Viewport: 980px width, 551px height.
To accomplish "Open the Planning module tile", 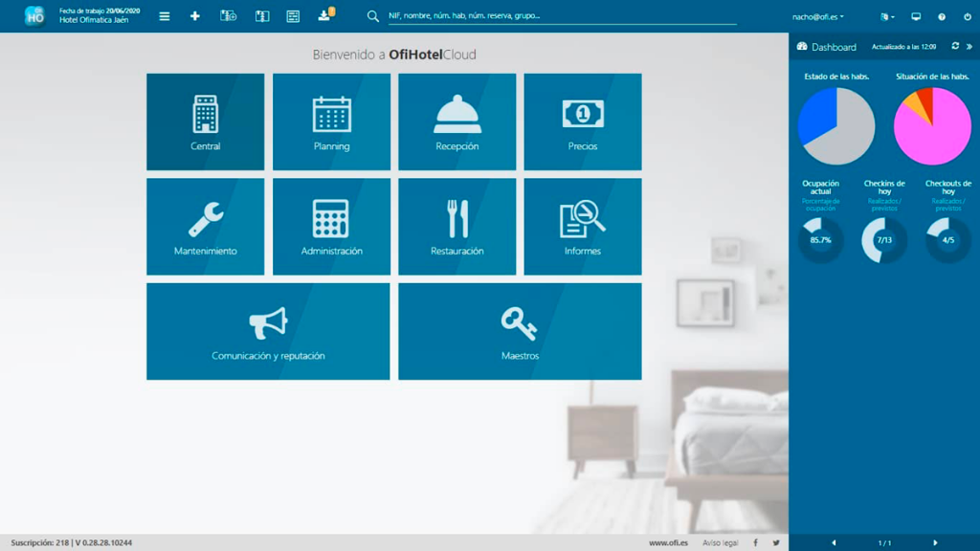I will tap(331, 122).
